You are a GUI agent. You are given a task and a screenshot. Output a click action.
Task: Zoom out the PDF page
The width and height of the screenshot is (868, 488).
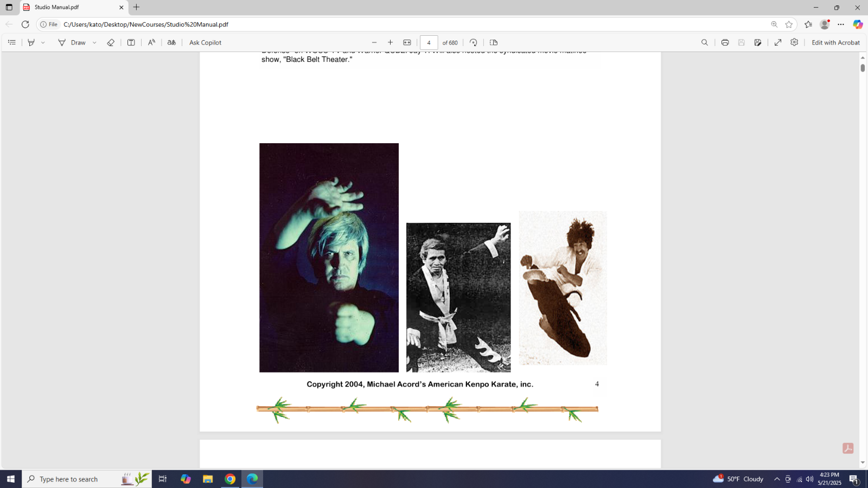(x=374, y=42)
